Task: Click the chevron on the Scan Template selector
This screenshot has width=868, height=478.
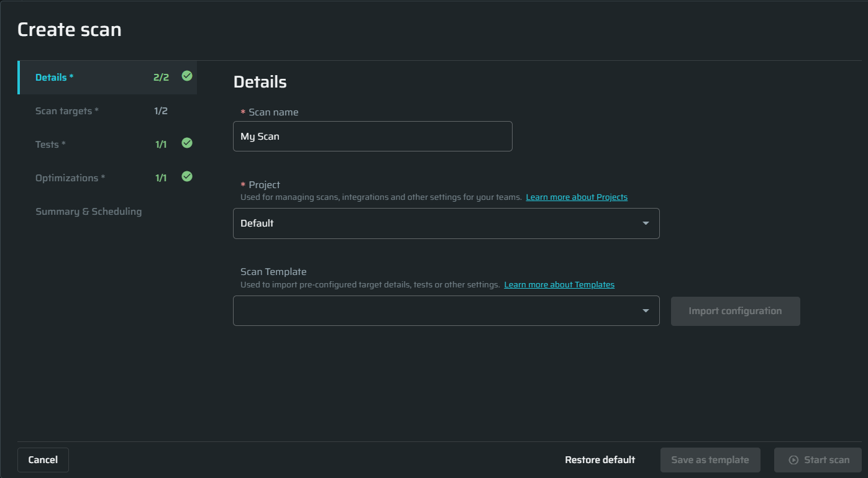Action: (646, 310)
